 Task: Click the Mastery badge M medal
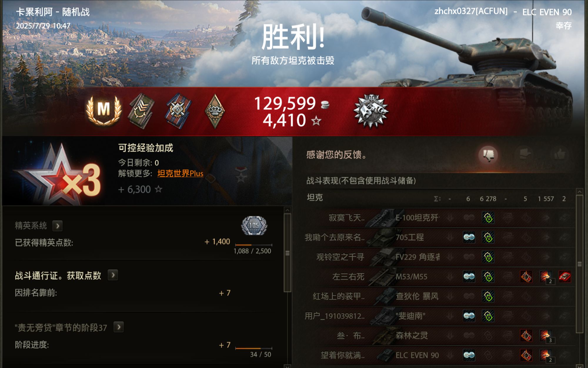click(104, 110)
